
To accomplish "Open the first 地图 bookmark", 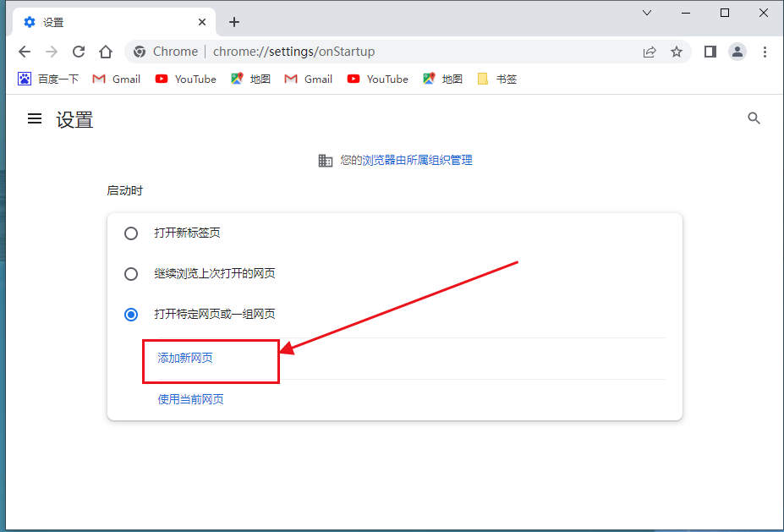I will 250,79.
